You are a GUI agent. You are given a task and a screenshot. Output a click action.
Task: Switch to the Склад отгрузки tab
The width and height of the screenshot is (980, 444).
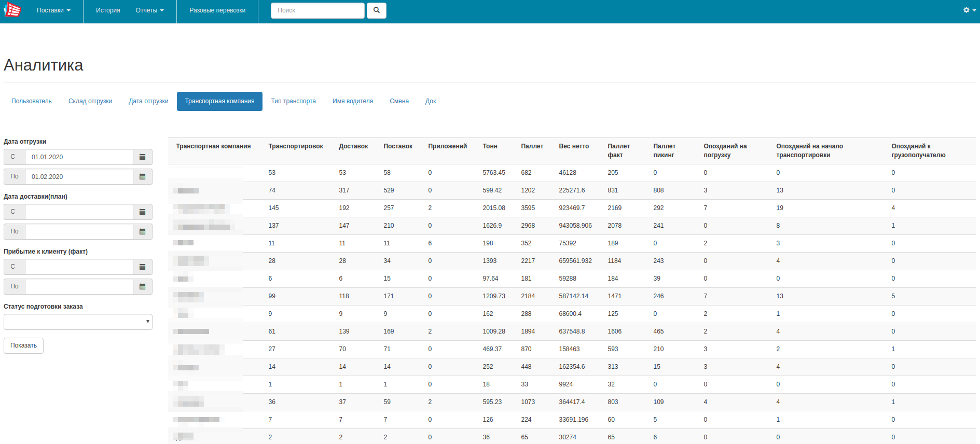pyautogui.click(x=90, y=101)
